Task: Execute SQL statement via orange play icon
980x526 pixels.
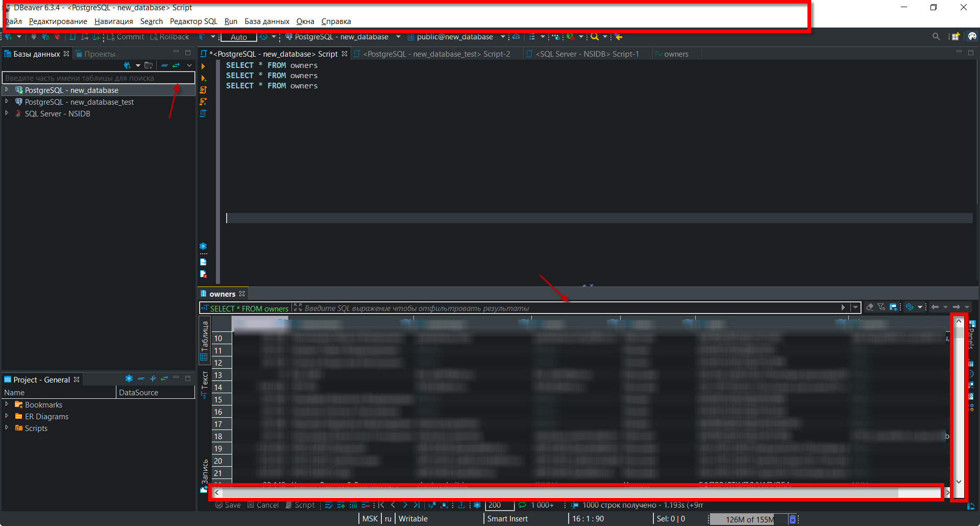Action: pyautogui.click(x=203, y=66)
